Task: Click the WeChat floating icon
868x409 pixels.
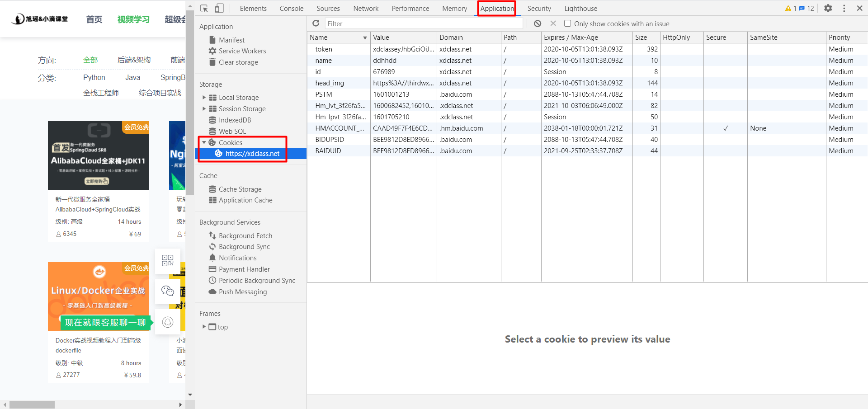Action: click(x=168, y=291)
